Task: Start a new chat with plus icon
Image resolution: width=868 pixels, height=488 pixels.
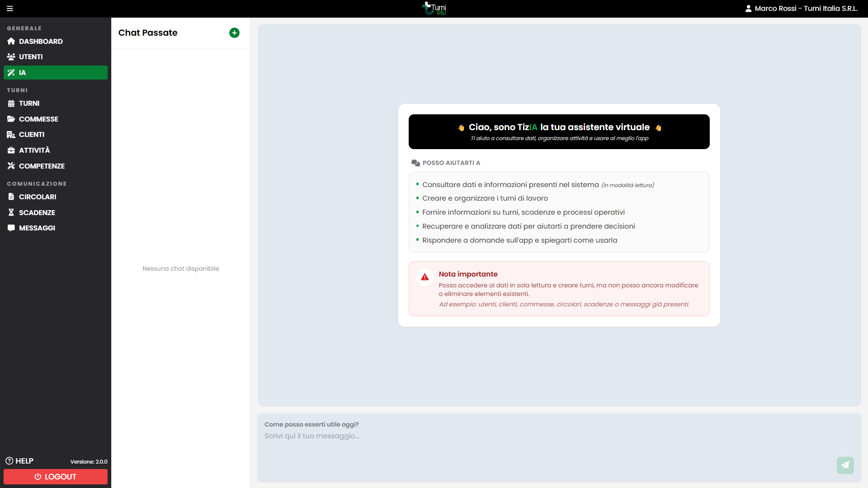Action: 234,33
